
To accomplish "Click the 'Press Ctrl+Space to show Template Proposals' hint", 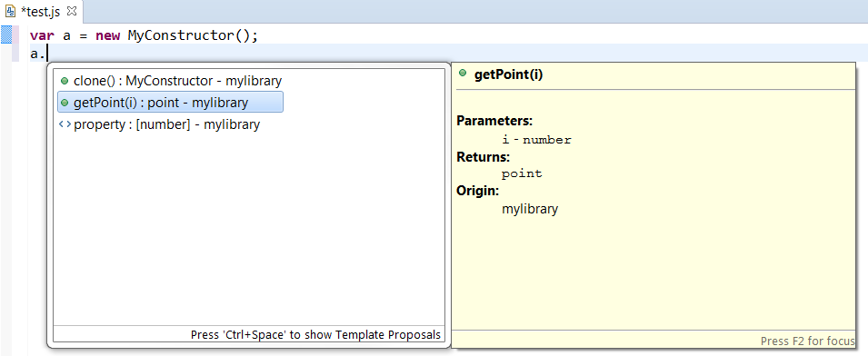I will pyautogui.click(x=315, y=334).
